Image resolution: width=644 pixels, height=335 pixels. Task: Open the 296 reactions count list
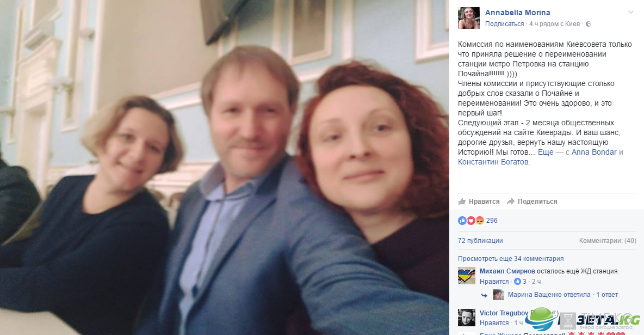click(x=492, y=221)
